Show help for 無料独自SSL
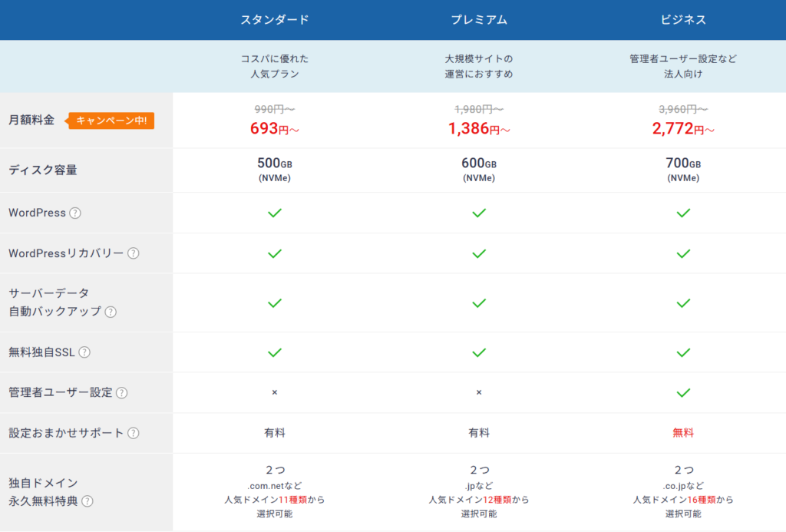Viewport: 786px width, 532px height. coord(84,352)
